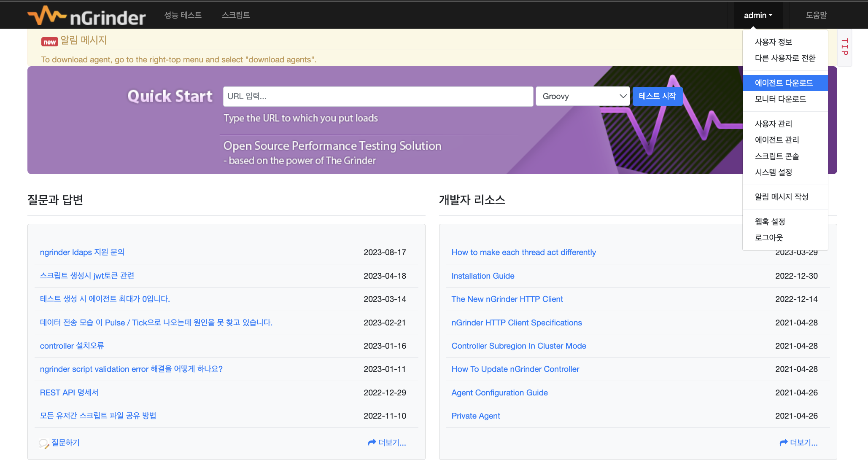Open How To Update nGrinder Controller
The height and width of the screenshot is (473, 868).
[x=515, y=369]
